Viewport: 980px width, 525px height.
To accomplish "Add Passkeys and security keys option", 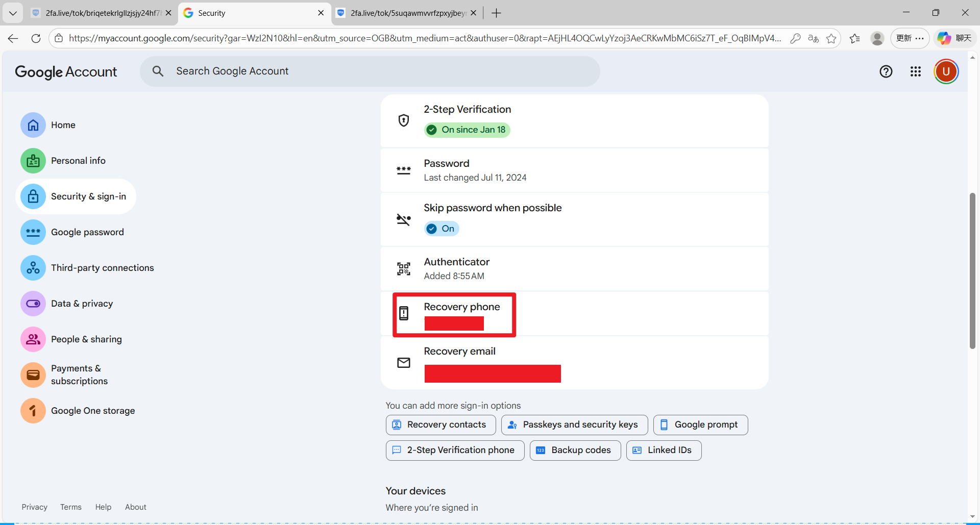I will [x=574, y=424].
